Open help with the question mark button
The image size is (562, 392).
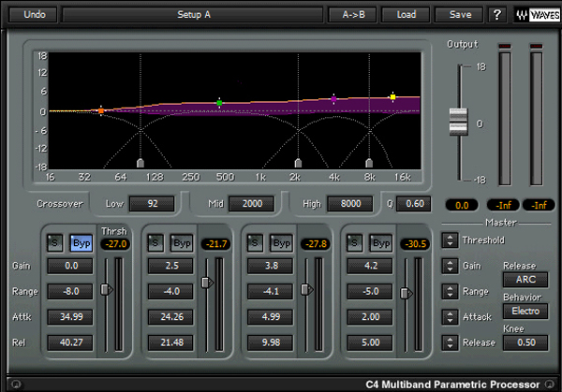[x=496, y=15]
